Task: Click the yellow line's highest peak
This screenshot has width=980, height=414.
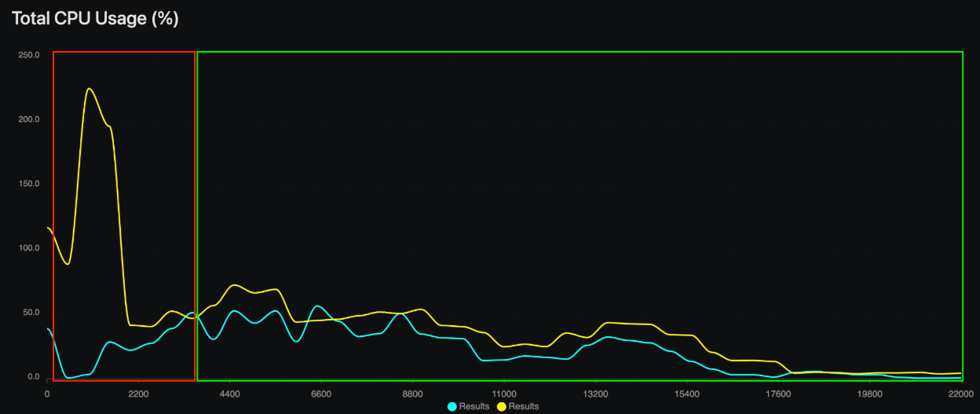Action: point(89,88)
